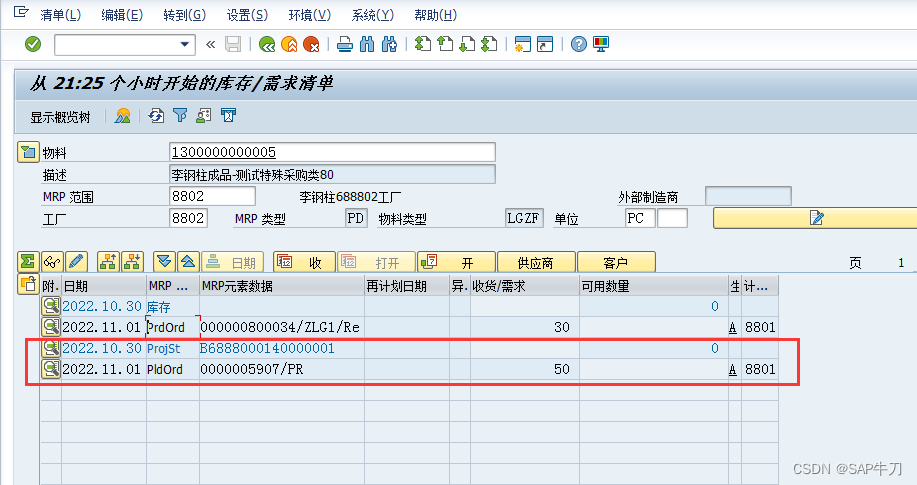
Task: Click cell B6888000140000001
Action: tap(281, 349)
